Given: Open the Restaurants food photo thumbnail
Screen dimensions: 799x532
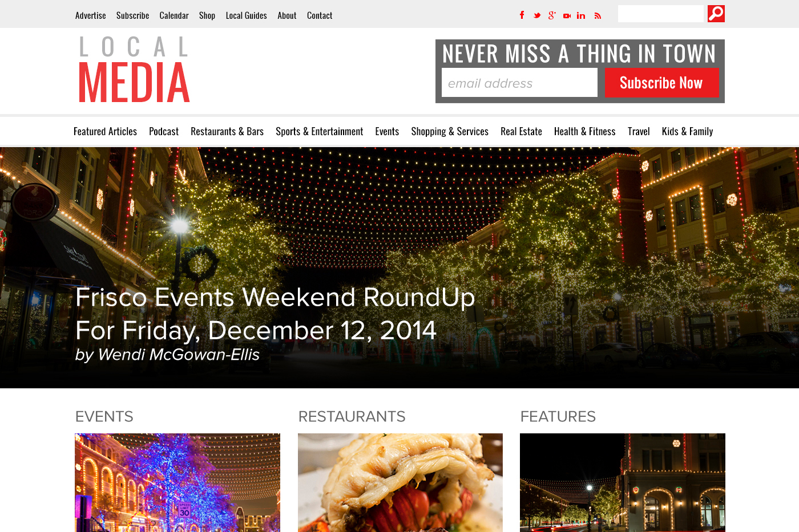Looking at the screenshot, I should point(400,482).
